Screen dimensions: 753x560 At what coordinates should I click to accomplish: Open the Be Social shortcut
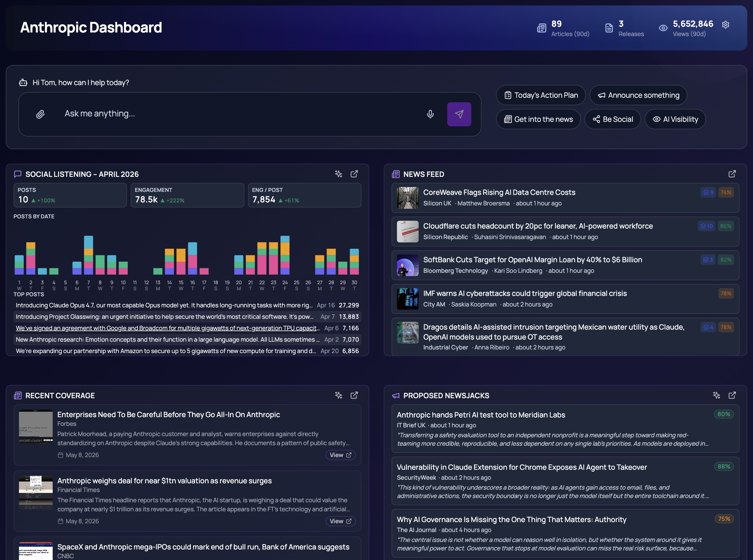tap(612, 119)
